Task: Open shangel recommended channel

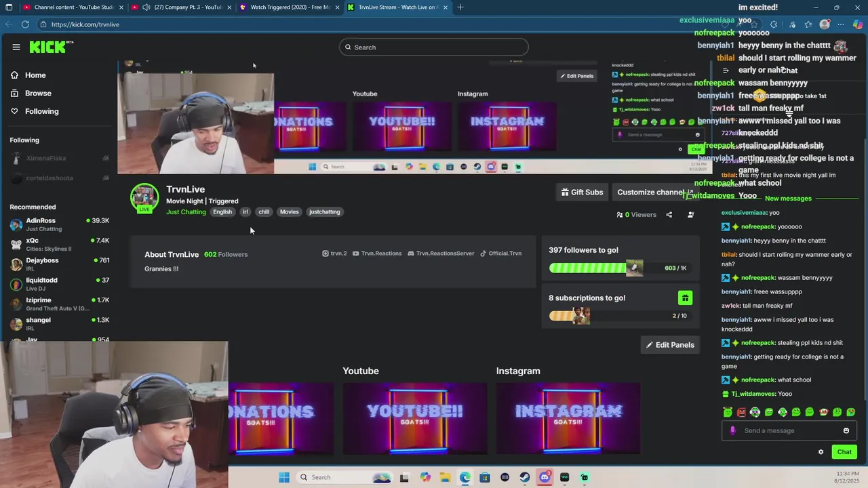Action: click(60, 324)
